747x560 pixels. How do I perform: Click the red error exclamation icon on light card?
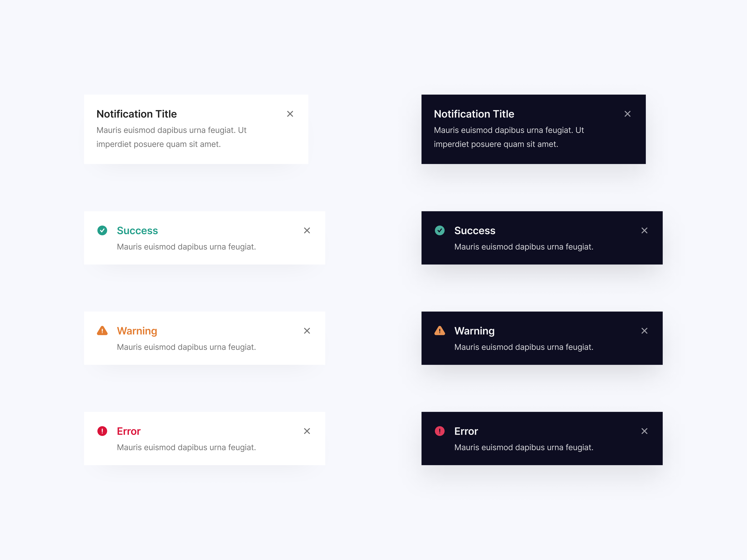102,431
